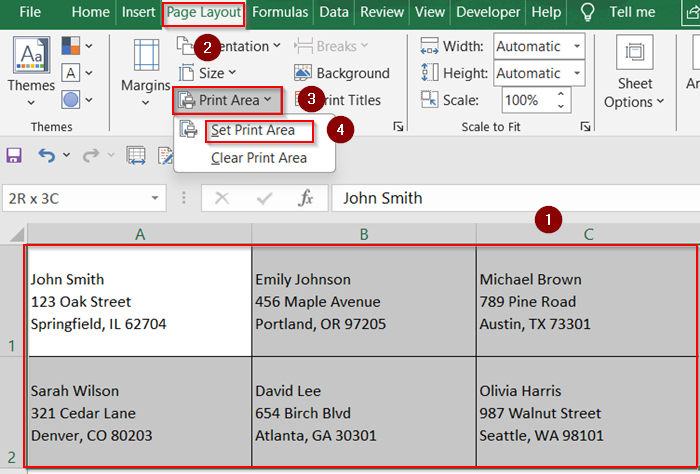
Task: Switch to the Home tab
Action: click(90, 12)
